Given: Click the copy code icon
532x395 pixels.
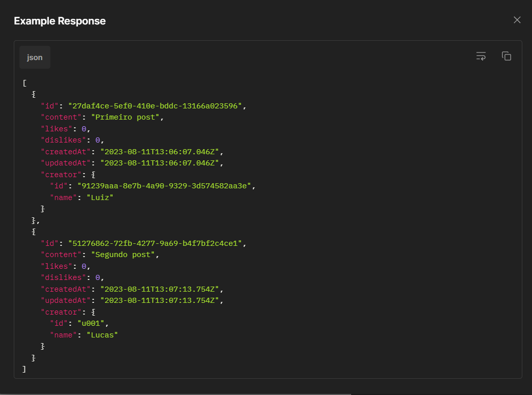Looking at the screenshot, I should click(x=507, y=56).
